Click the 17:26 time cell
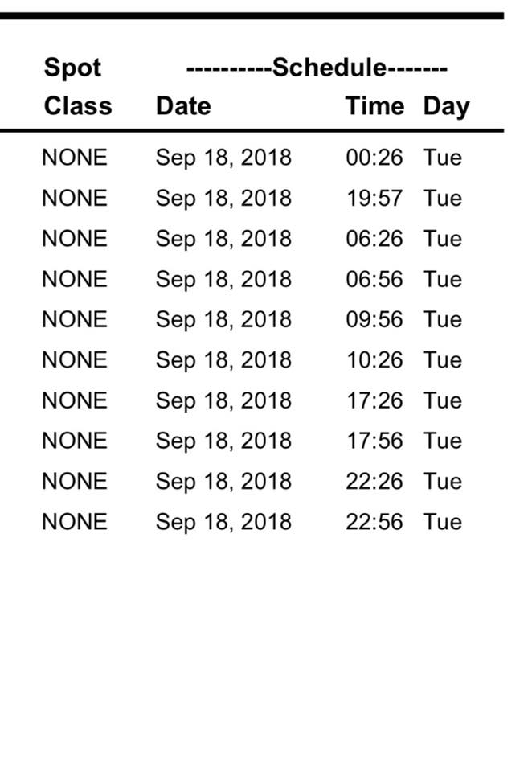 pyautogui.click(x=374, y=400)
